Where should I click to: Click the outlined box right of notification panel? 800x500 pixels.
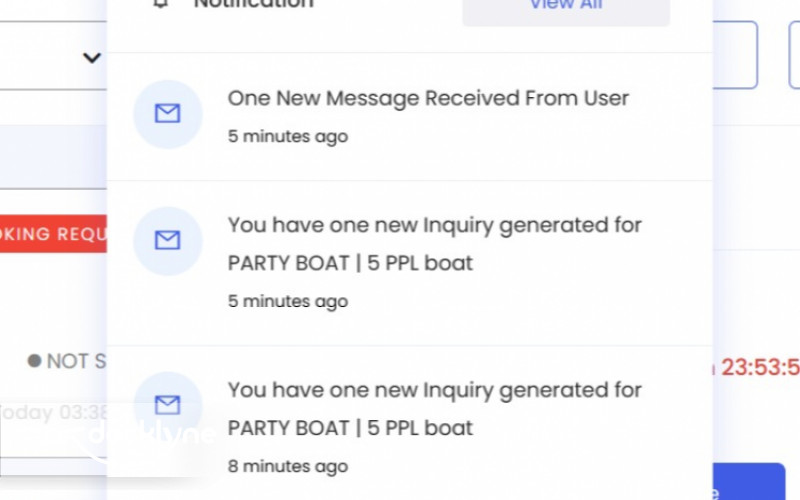(735, 55)
